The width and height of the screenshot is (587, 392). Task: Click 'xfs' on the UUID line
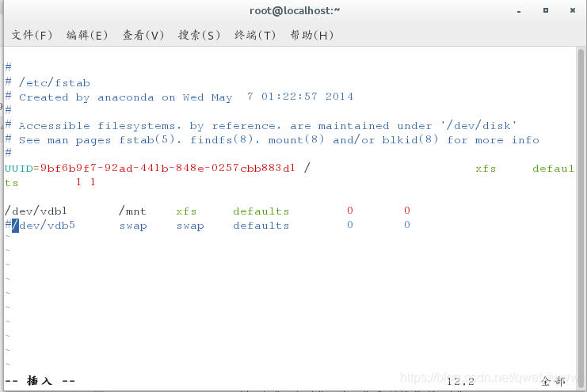486,169
